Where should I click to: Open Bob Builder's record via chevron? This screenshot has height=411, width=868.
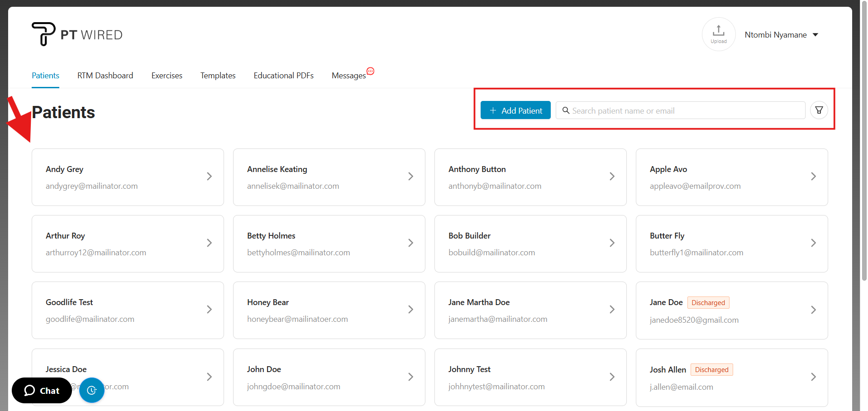coord(612,243)
